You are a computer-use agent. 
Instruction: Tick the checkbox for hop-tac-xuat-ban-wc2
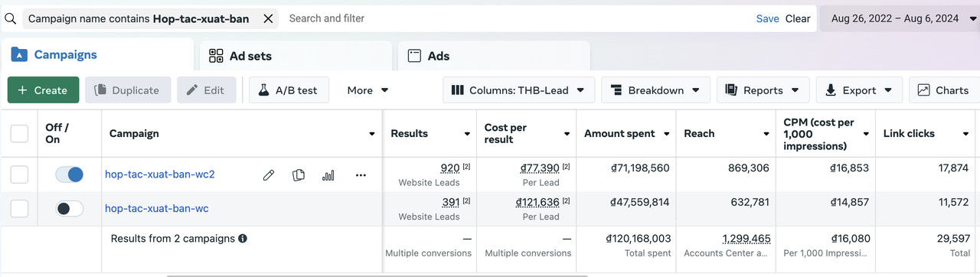click(x=19, y=174)
